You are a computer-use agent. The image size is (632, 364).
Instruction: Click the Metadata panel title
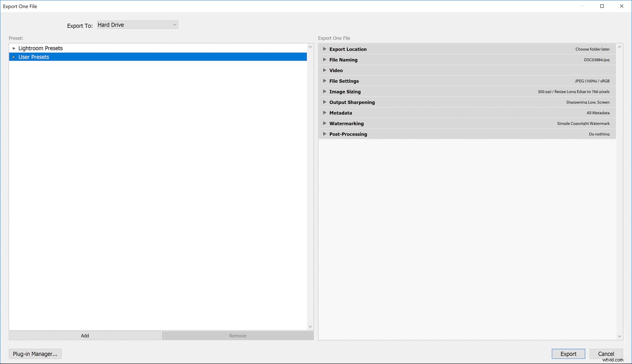[341, 113]
